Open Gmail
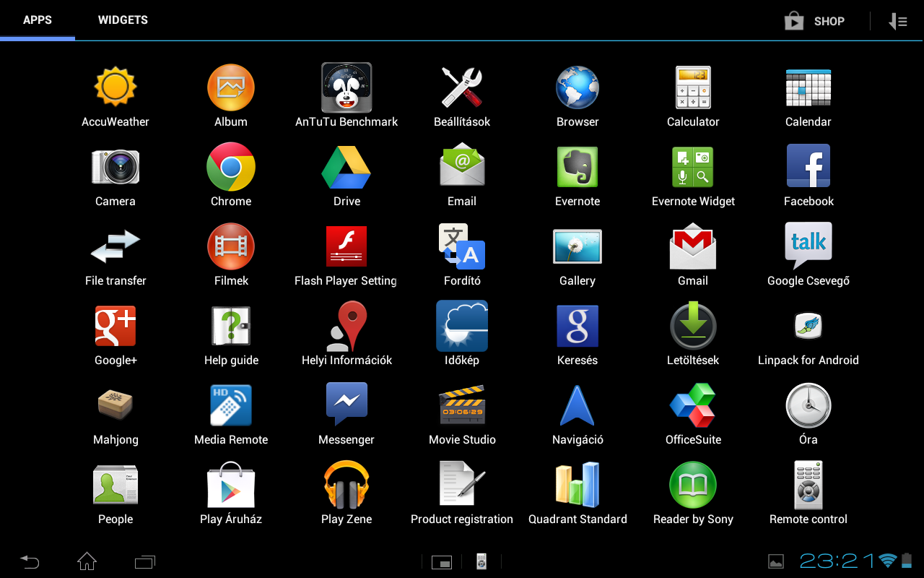This screenshot has height=578, width=924. (693, 255)
